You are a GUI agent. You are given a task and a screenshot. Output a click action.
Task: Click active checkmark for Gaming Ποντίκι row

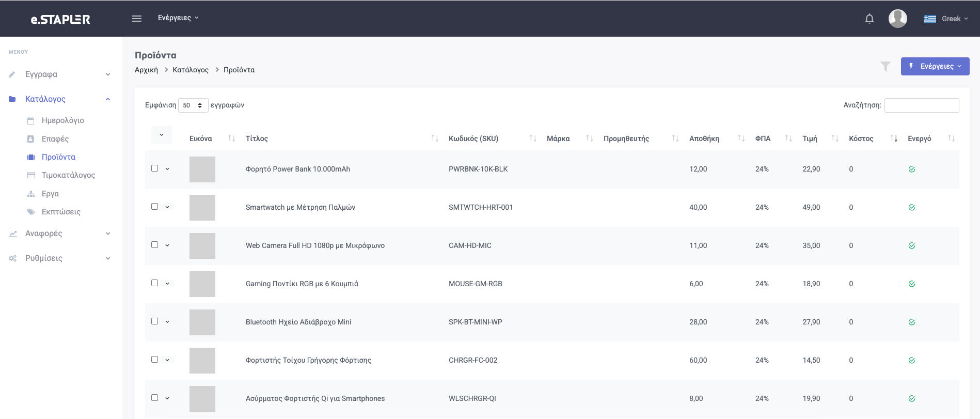point(912,284)
